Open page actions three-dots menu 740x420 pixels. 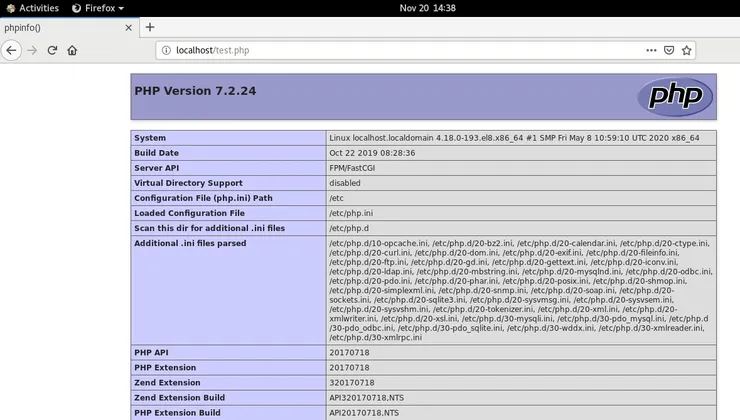pyautogui.click(x=651, y=50)
